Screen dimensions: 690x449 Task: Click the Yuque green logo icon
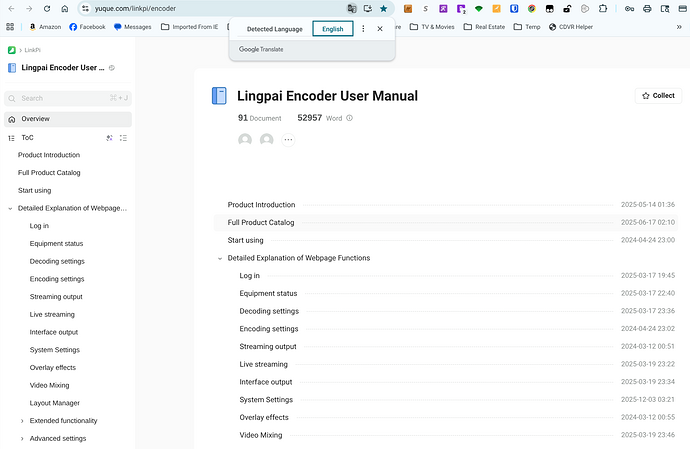(12, 50)
